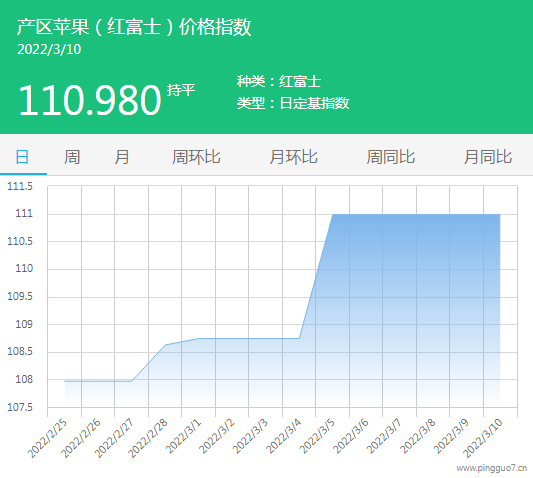
Task: Click the 持平 status indicator
Action: tap(181, 90)
